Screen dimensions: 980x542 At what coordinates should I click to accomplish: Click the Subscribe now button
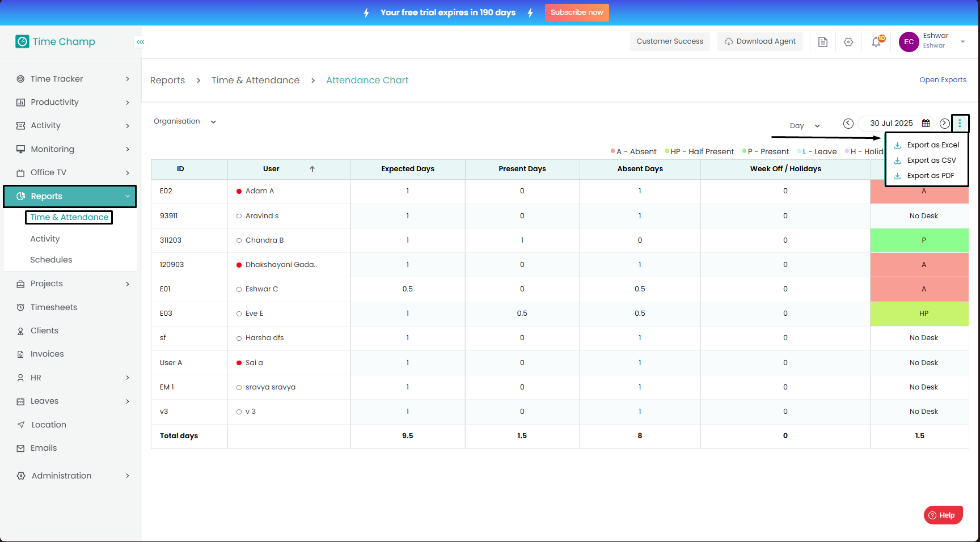pos(576,12)
